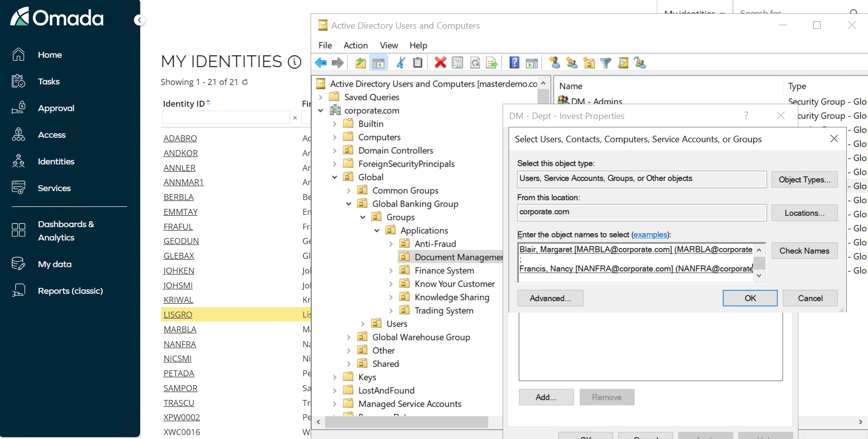868x439 pixels.
Task: Collapse the Global Banking Group node
Action: (349, 204)
